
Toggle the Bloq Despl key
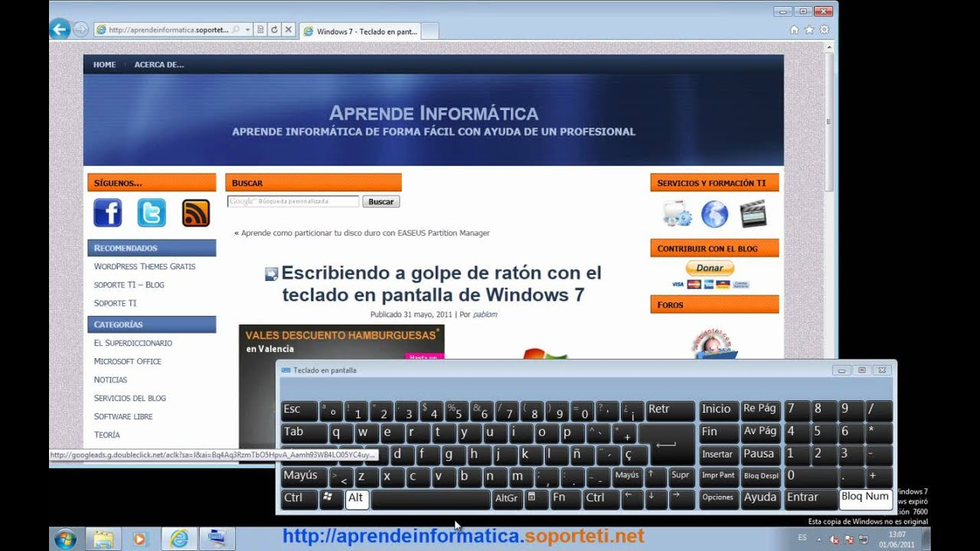(761, 477)
